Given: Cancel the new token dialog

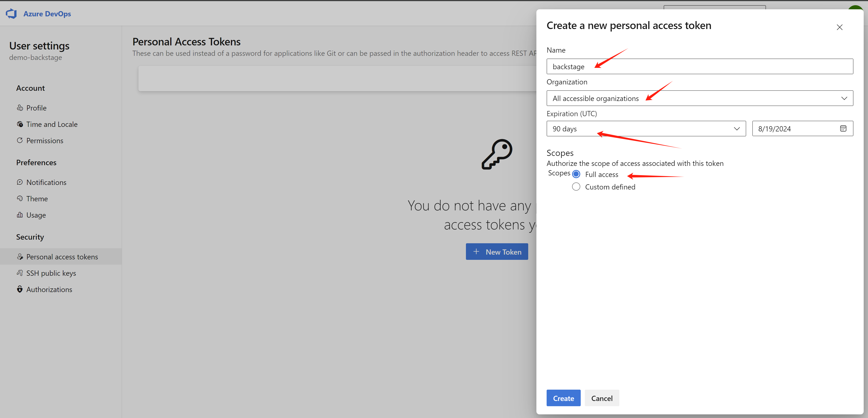Looking at the screenshot, I should 601,398.
